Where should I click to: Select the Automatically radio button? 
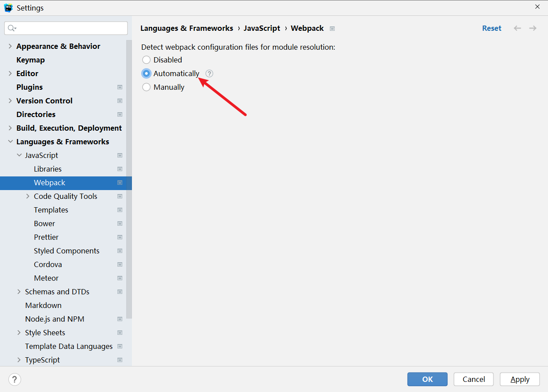[x=146, y=73]
